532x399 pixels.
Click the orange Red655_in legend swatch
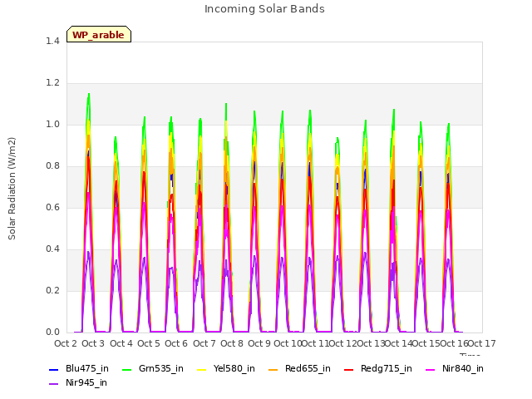point(273,369)
